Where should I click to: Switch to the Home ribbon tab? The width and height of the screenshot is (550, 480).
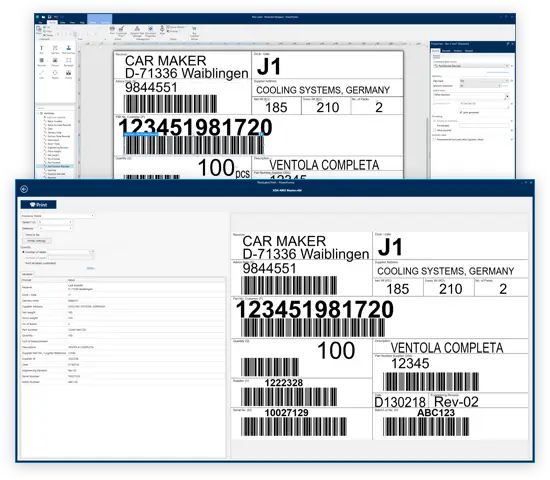(x=52, y=22)
